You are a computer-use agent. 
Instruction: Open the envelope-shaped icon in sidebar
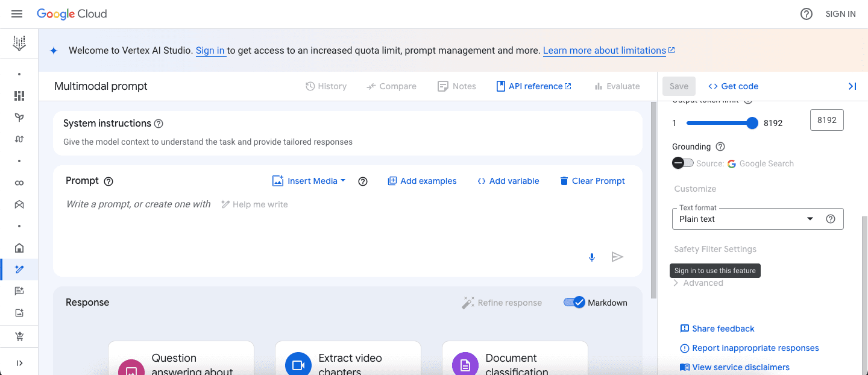[19, 204]
